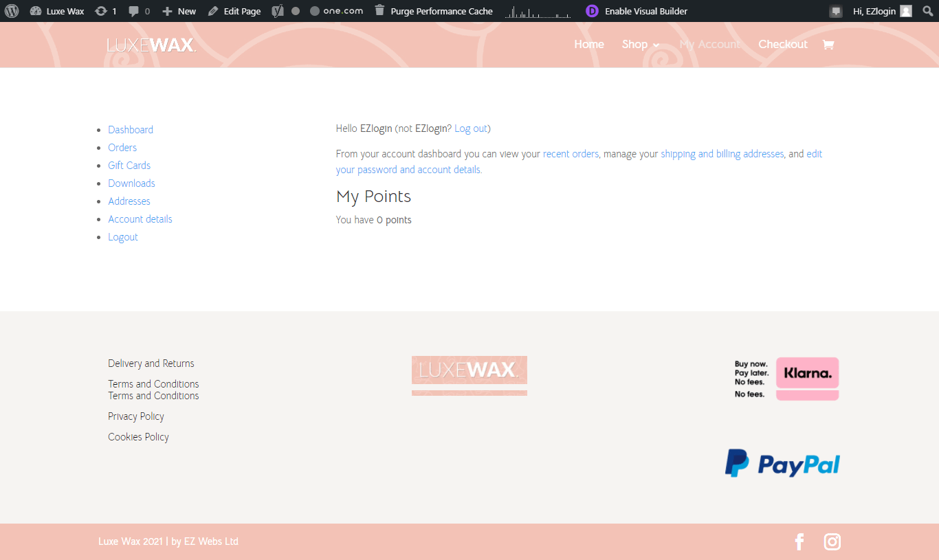Open the Hi, EZlogin user menu
The image size is (939, 560).
[x=883, y=11]
